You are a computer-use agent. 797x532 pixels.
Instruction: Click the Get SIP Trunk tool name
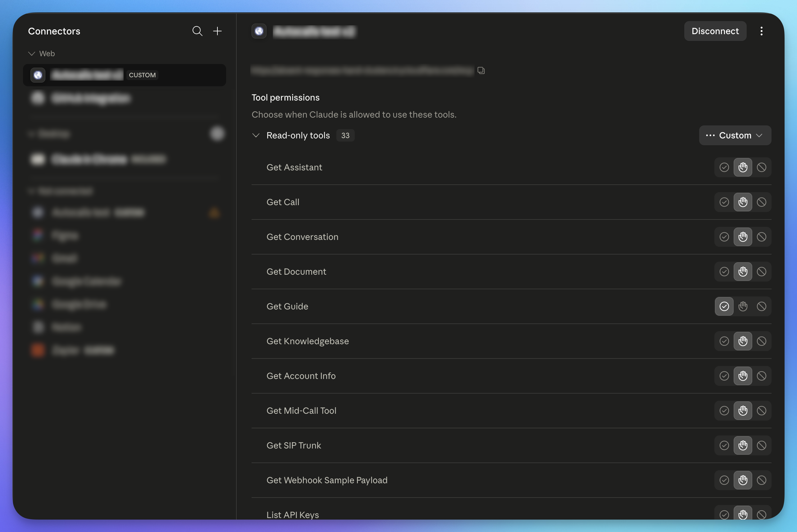pyautogui.click(x=294, y=445)
